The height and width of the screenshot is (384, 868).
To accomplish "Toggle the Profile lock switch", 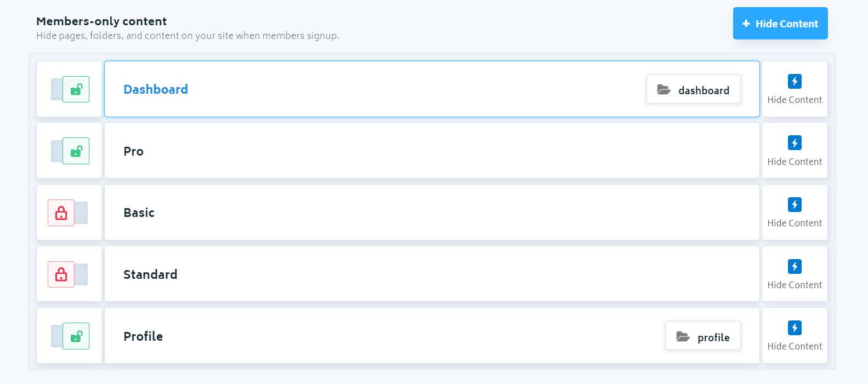I will (70, 336).
